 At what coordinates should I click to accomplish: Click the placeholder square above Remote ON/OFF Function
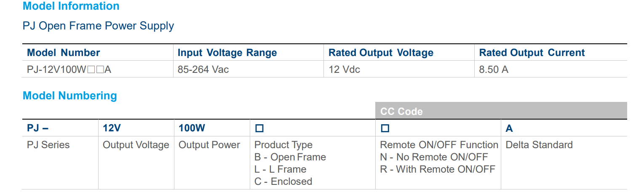pos(385,128)
